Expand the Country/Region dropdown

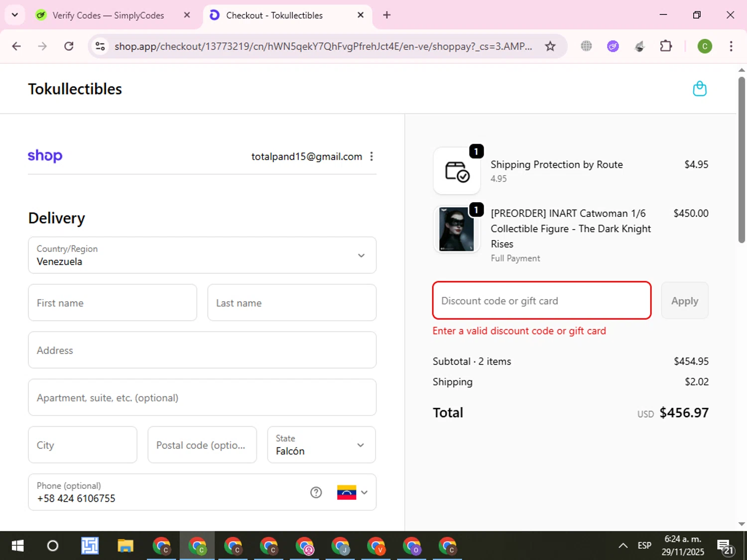click(202, 255)
